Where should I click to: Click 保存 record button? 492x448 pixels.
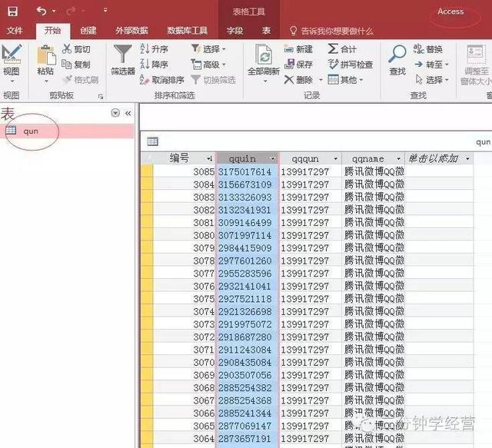[298, 65]
